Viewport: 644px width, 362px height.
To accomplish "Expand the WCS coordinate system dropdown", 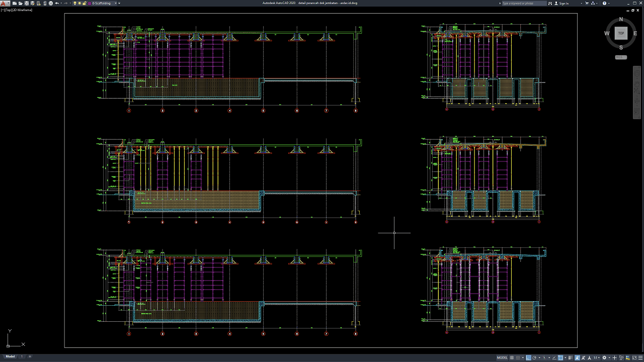I will coord(621,57).
